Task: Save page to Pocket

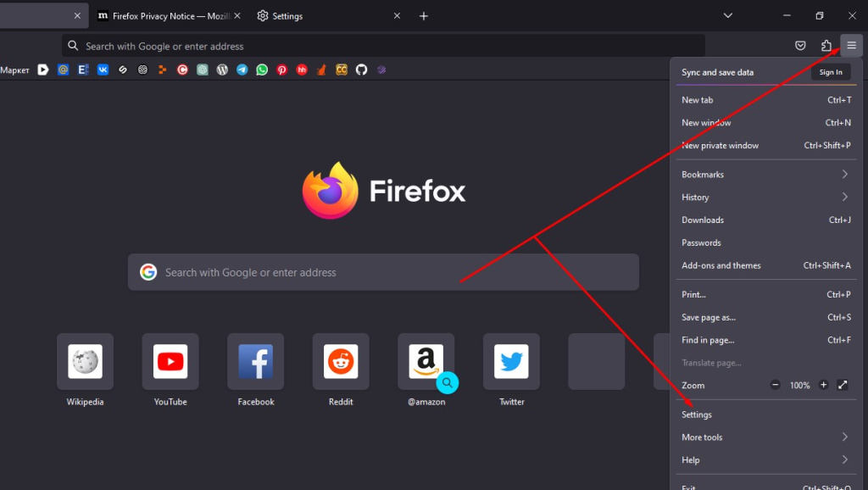Action: point(800,46)
